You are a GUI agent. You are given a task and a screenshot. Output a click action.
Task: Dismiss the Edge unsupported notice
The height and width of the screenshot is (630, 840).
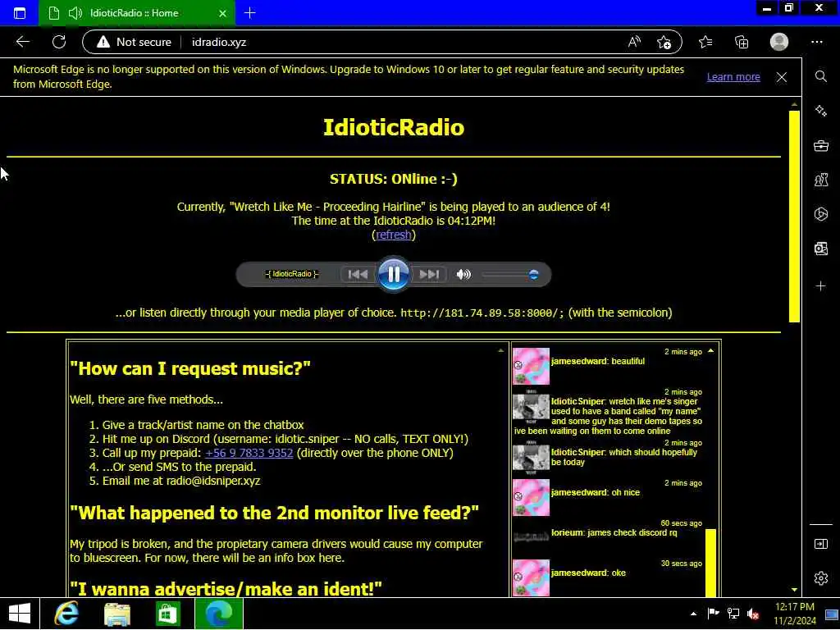[782, 77]
